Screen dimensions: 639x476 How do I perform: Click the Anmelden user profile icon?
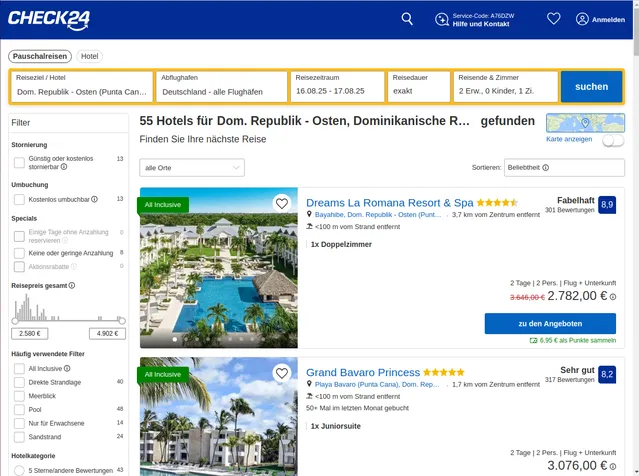click(582, 19)
